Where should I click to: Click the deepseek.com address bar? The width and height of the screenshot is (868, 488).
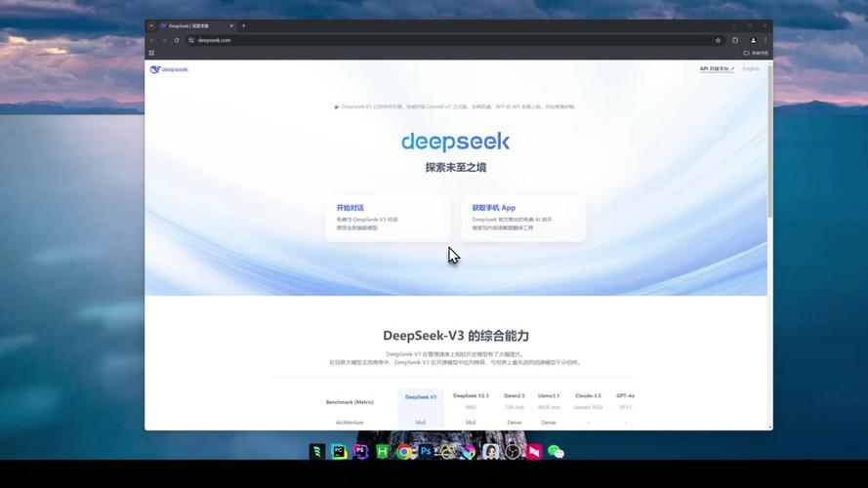pyautogui.click(x=454, y=40)
